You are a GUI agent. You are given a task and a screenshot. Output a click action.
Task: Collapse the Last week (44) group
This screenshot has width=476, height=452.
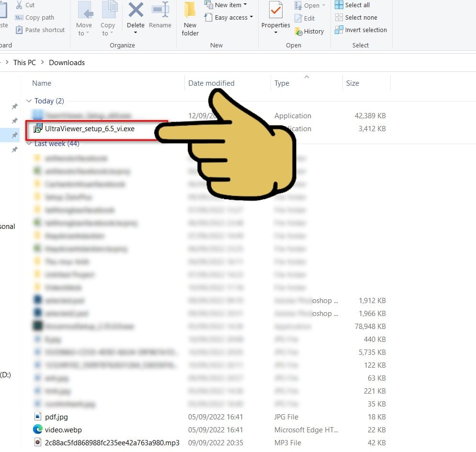click(29, 143)
